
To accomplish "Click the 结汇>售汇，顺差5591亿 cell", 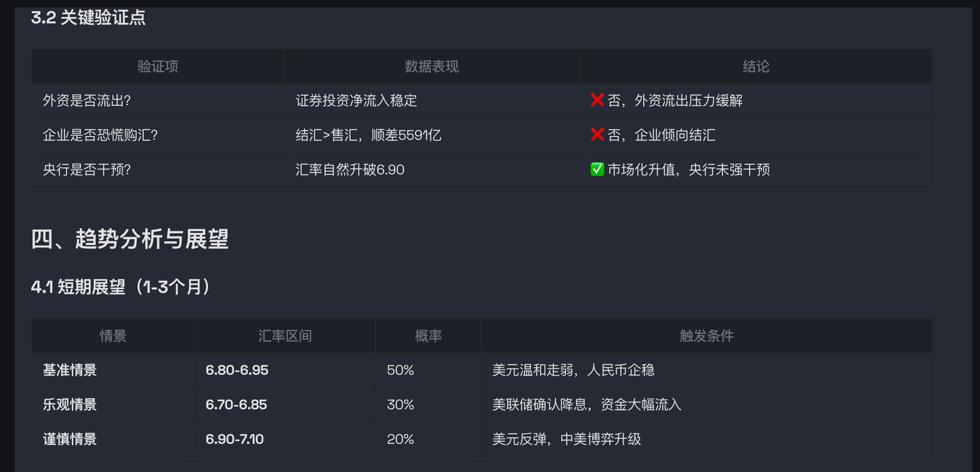I will [x=368, y=135].
